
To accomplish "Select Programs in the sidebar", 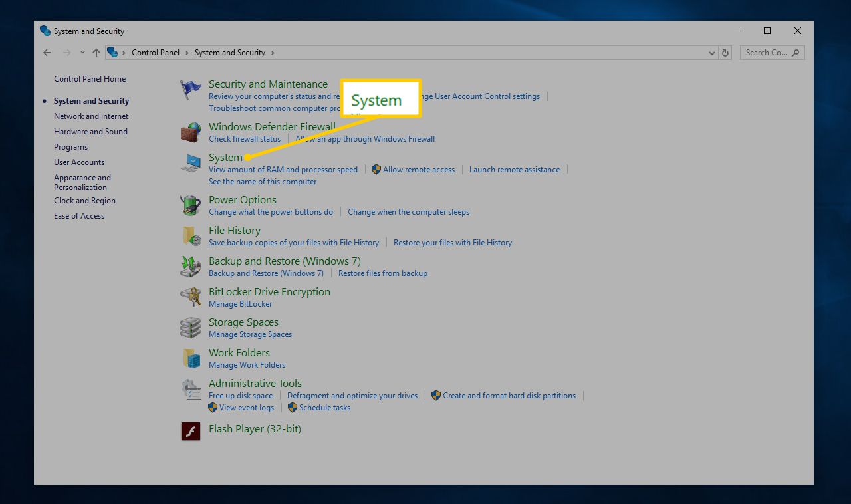I will [x=70, y=147].
